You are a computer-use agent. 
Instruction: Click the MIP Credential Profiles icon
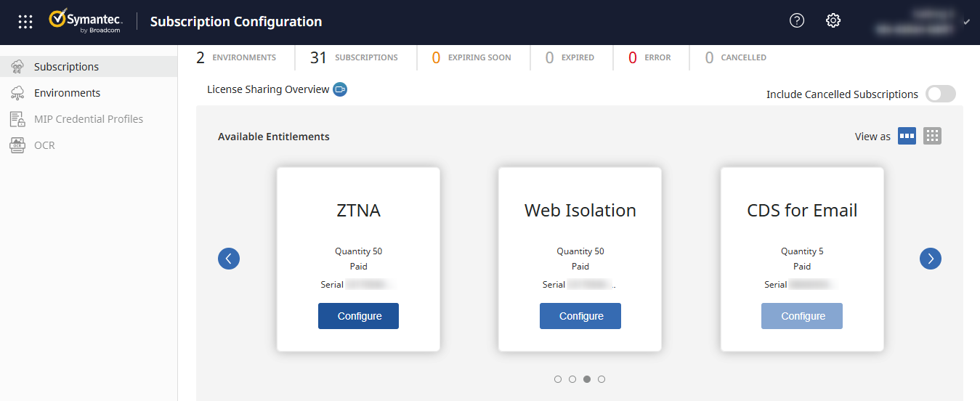pyautogui.click(x=18, y=119)
